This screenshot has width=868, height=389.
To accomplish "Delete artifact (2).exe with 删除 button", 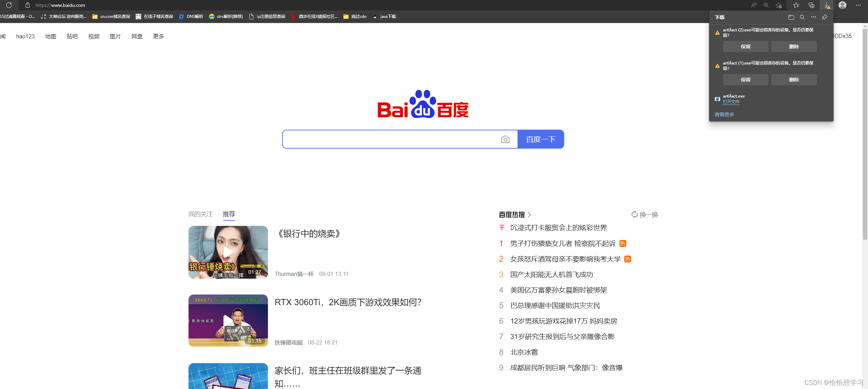I will [x=794, y=47].
